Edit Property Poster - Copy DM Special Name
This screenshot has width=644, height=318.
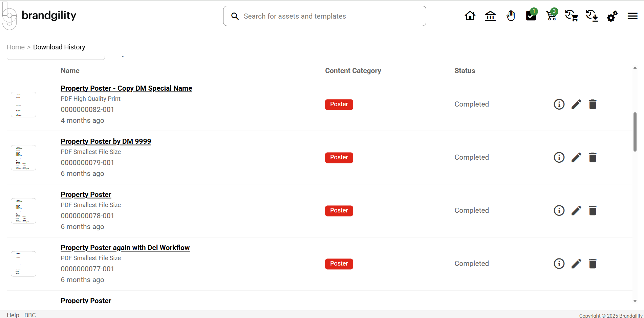point(576,104)
